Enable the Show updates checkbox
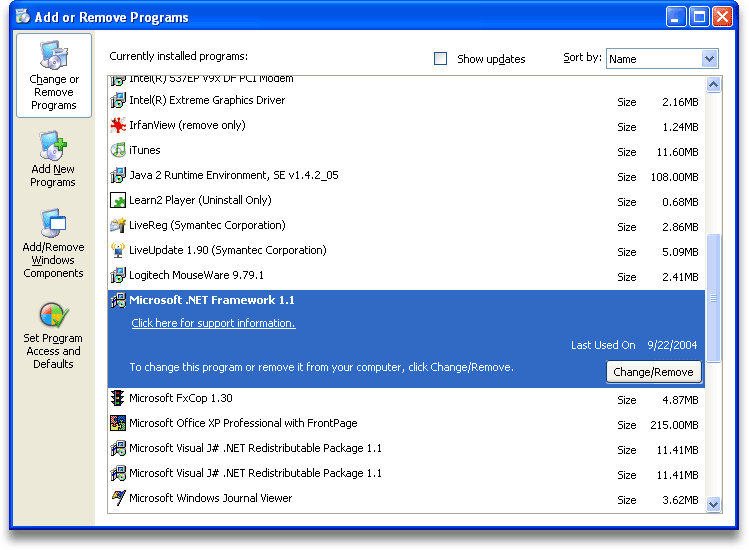749x550 pixels. (x=440, y=59)
